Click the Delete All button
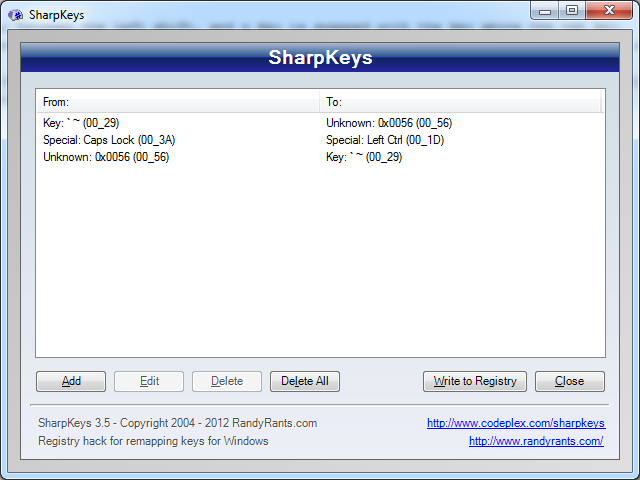The width and height of the screenshot is (640, 480). (x=304, y=381)
